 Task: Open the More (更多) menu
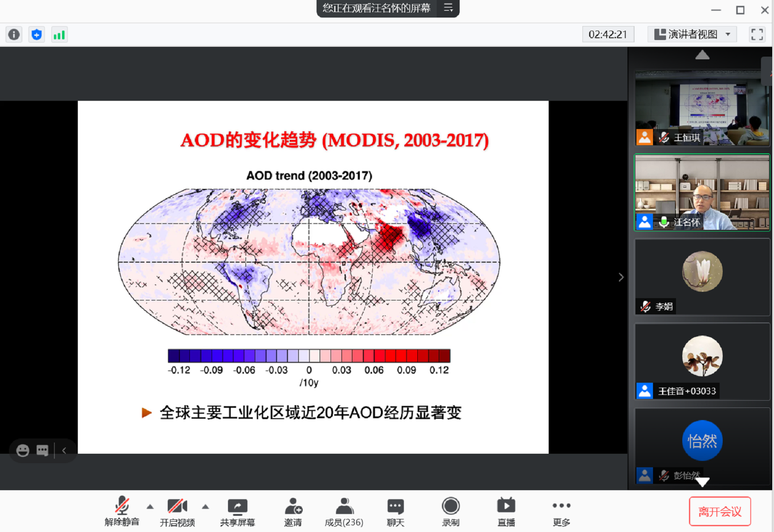point(561,512)
